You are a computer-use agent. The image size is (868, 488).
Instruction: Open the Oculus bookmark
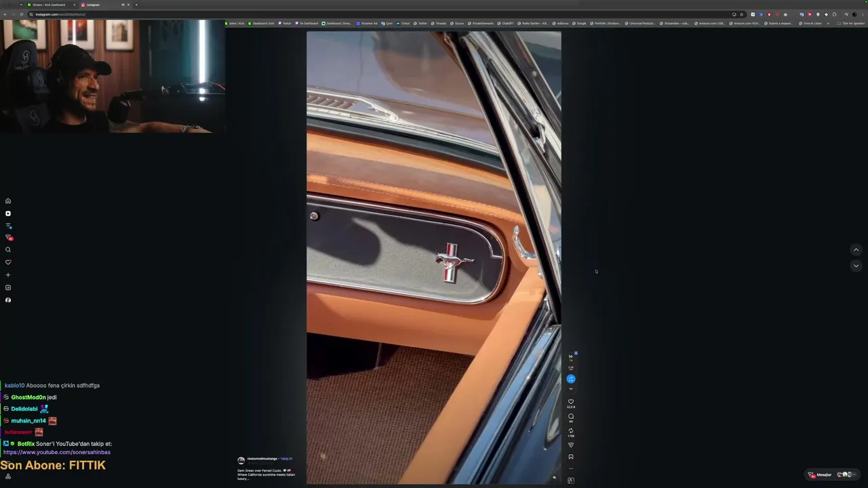(457, 24)
